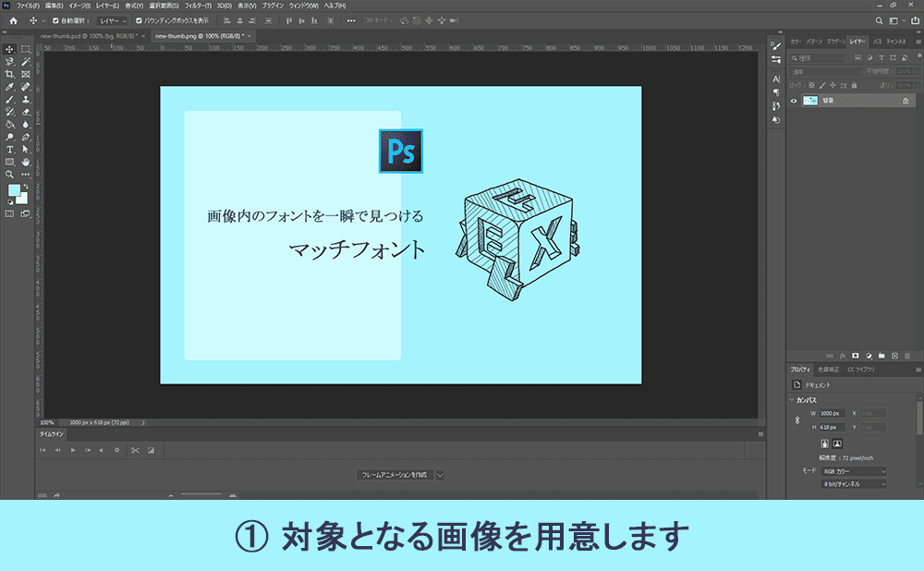The width and height of the screenshot is (924, 571).
Task: Create a new layer with the new layer icon
Action: [894, 355]
